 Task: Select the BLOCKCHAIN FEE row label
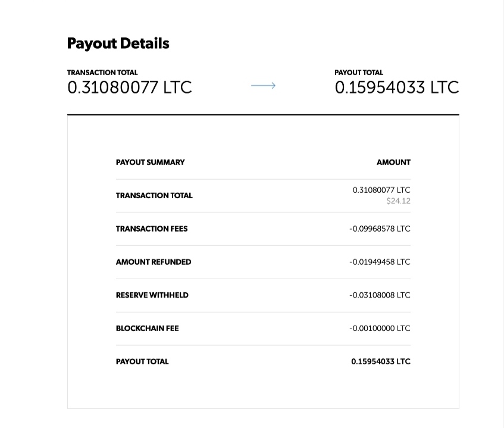(x=147, y=329)
